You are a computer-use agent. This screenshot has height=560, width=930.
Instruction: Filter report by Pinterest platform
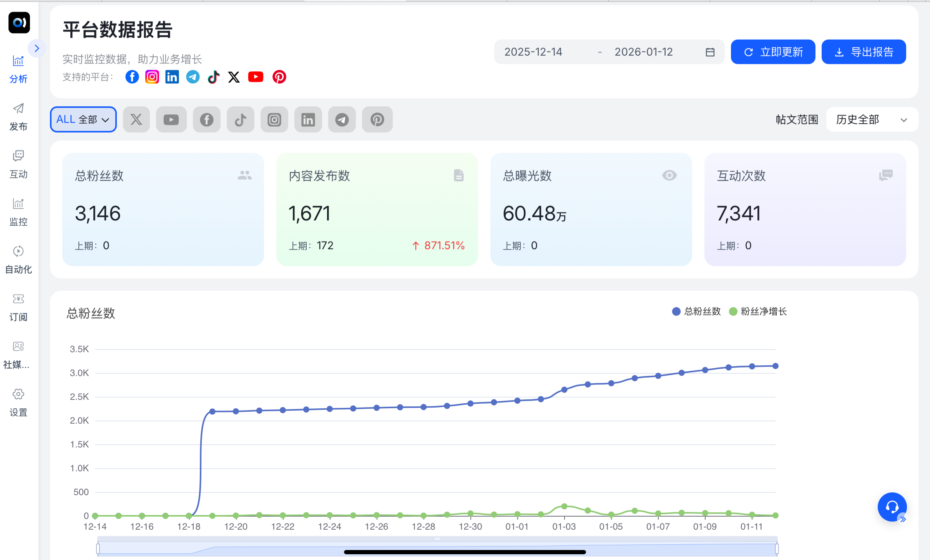click(x=377, y=119)
